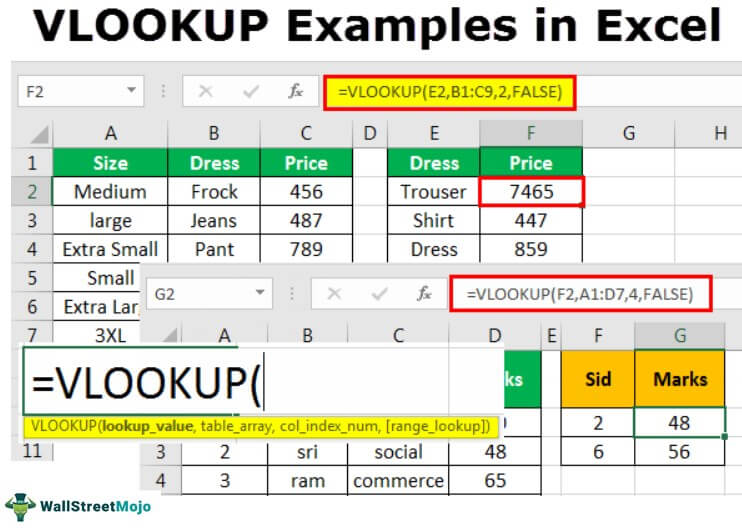The height and width of the screenshot is (531, 742).
Task: Select the column F header above Sid
Action: (598, 336)
